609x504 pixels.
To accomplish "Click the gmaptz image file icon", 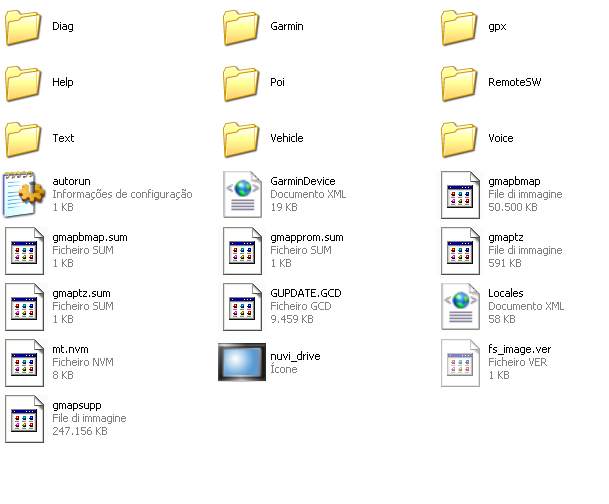I will click(x=460, y=251).
